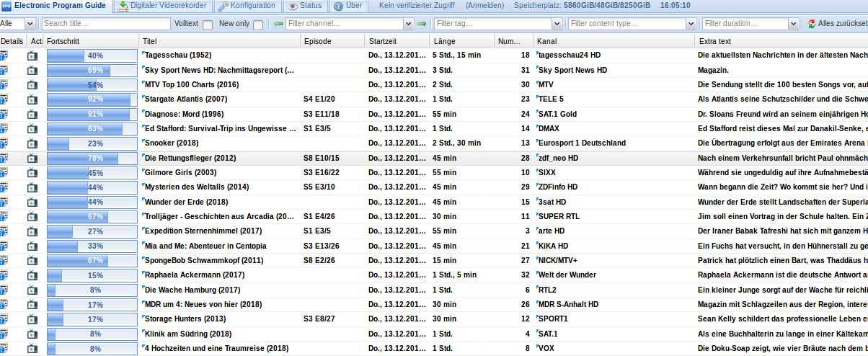Viewport: 868px width, 356px height.
Task: Open details icon for Sky Sport News HD row
Action: (4, 70)
